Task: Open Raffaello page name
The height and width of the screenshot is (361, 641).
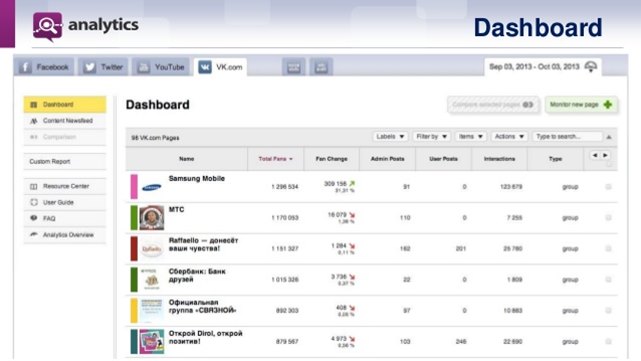Action: pos(203,244)
